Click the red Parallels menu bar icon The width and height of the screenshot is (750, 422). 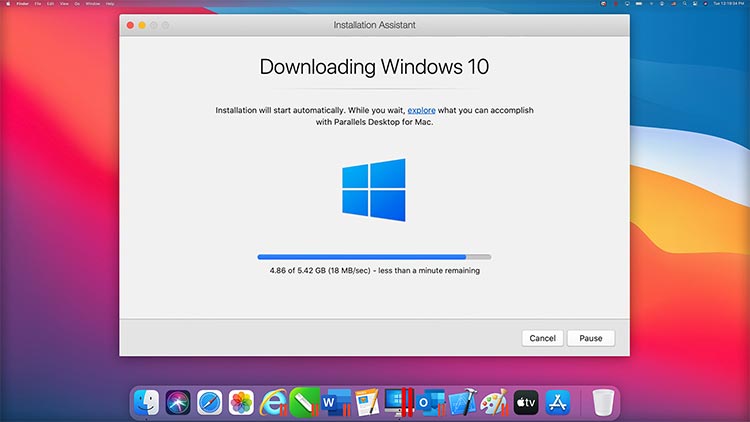pos(616,3)
